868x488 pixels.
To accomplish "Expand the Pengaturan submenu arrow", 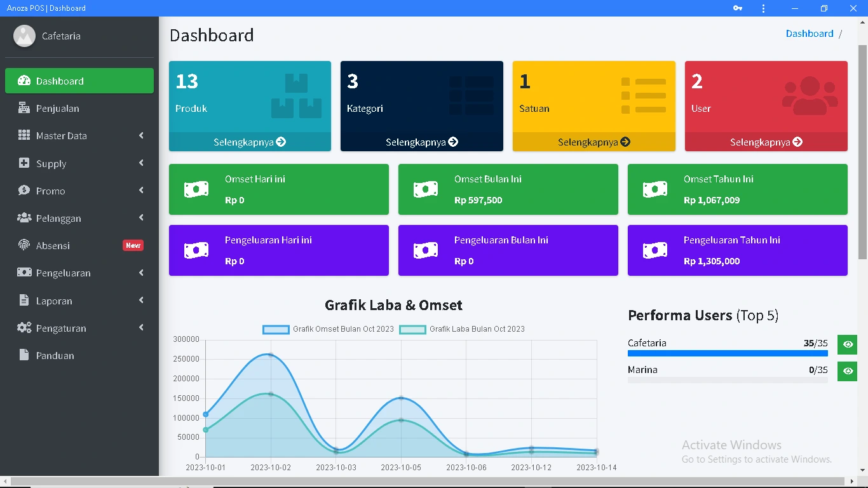I will tap(141, 328).
